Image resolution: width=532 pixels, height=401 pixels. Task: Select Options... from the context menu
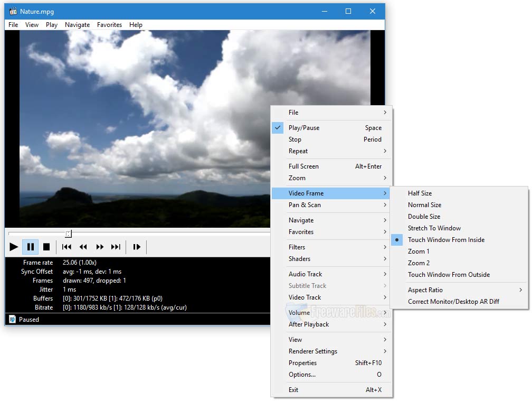pos(302,375)
